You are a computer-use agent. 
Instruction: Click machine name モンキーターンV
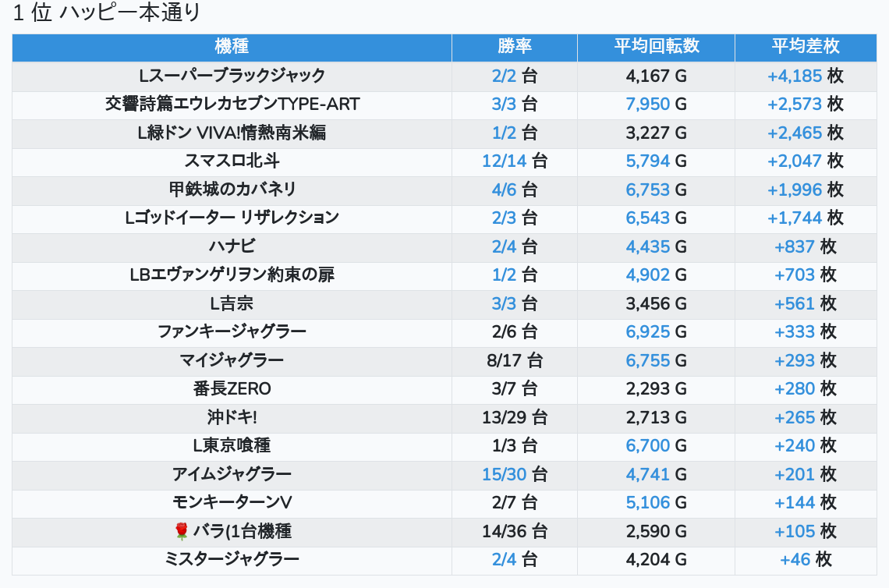click(232, 502)
